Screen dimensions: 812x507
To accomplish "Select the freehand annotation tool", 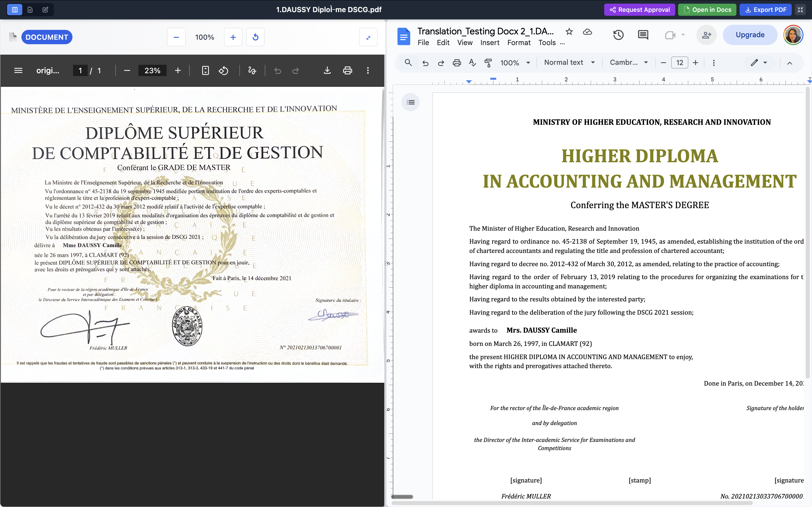I will [x=252, y=70].
